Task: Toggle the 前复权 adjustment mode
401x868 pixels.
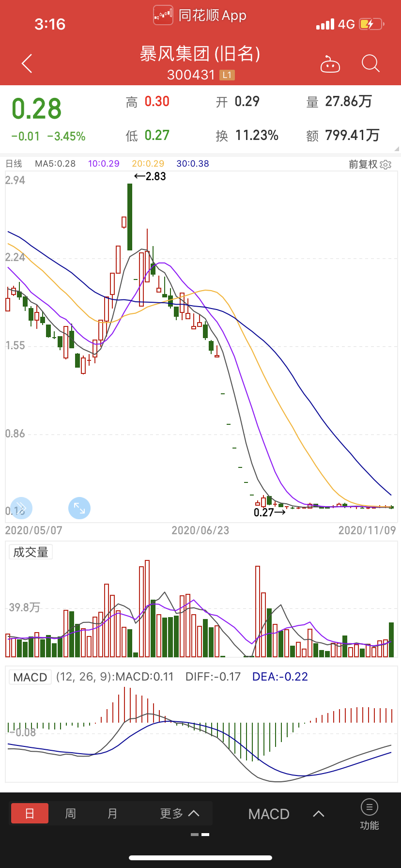Action: 363,165
